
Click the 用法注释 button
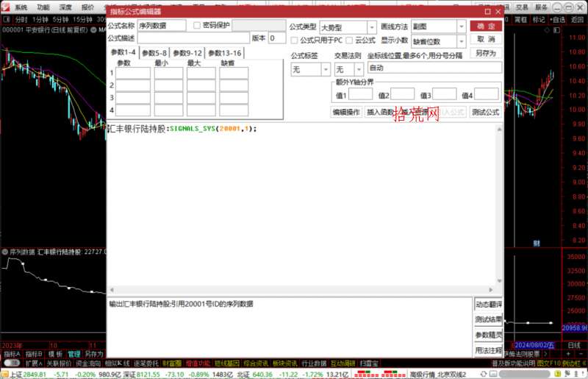pyautogui.click(x=488, y=350)
